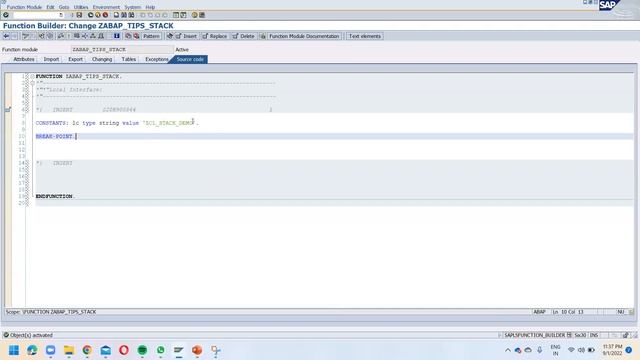Click the yellow Exit icon

(x=98, y=15)
